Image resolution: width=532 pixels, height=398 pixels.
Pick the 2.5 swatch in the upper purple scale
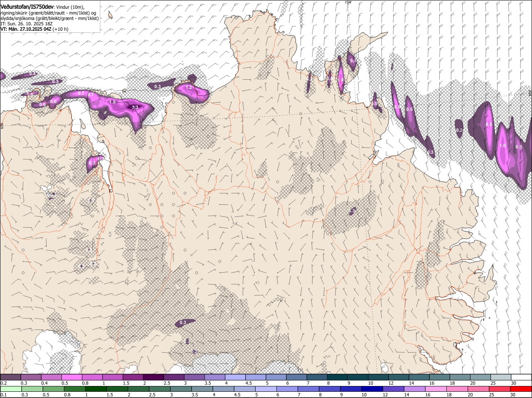174,377
